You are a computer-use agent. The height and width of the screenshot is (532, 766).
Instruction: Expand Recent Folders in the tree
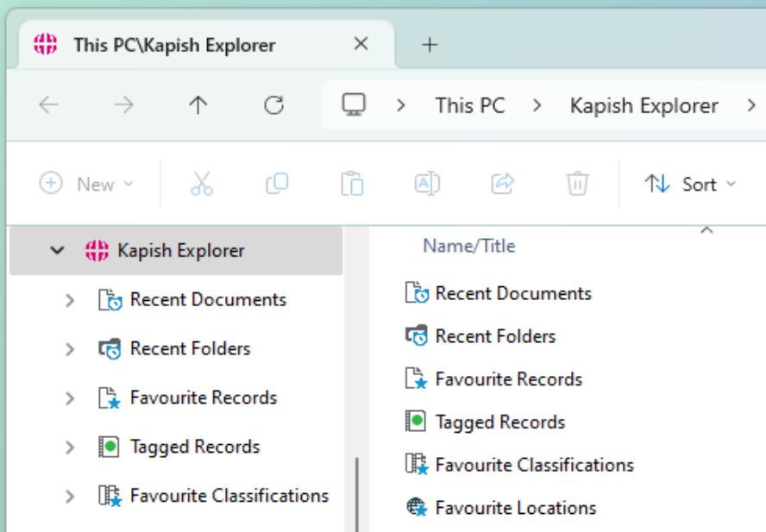[70, 349]
